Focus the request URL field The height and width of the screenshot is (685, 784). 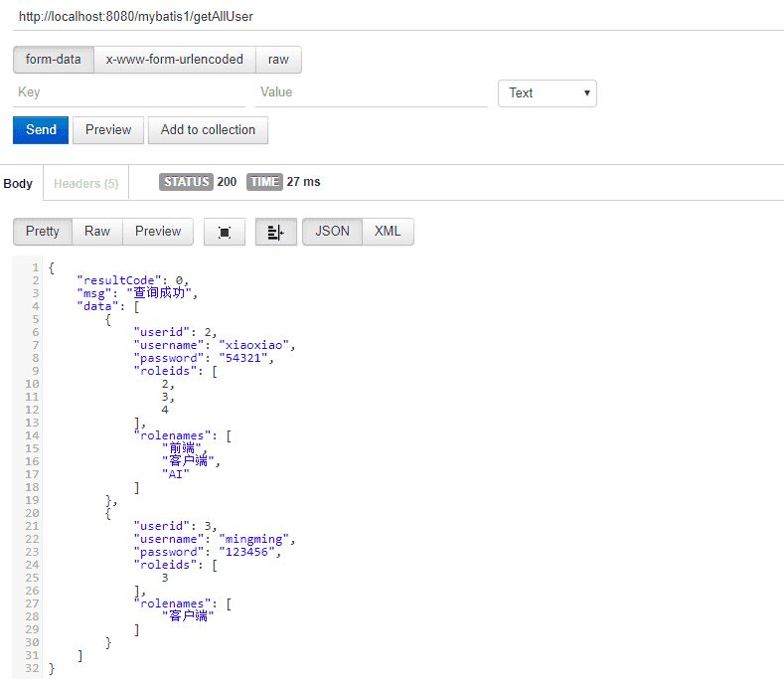[398, 17]
